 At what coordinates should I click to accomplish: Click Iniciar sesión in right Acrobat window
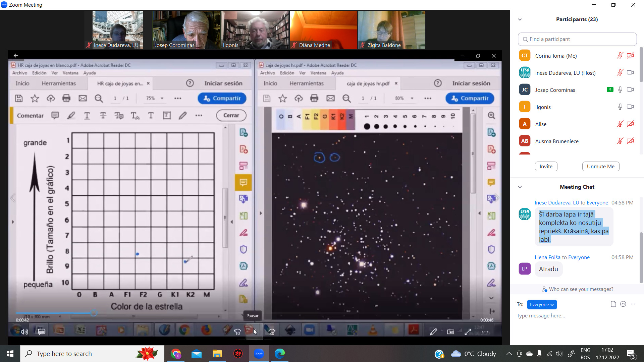point(471,83)
